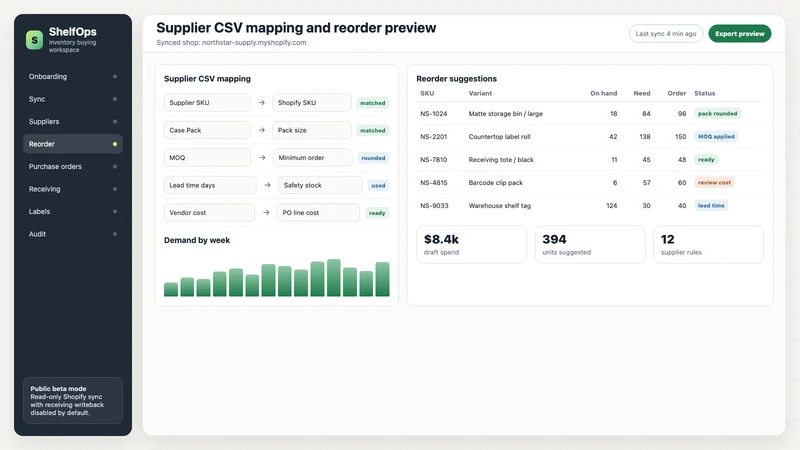Screen dimensions: 800x450
Task: Click the arrow after Vendor cost
Action: coord(266,213)
